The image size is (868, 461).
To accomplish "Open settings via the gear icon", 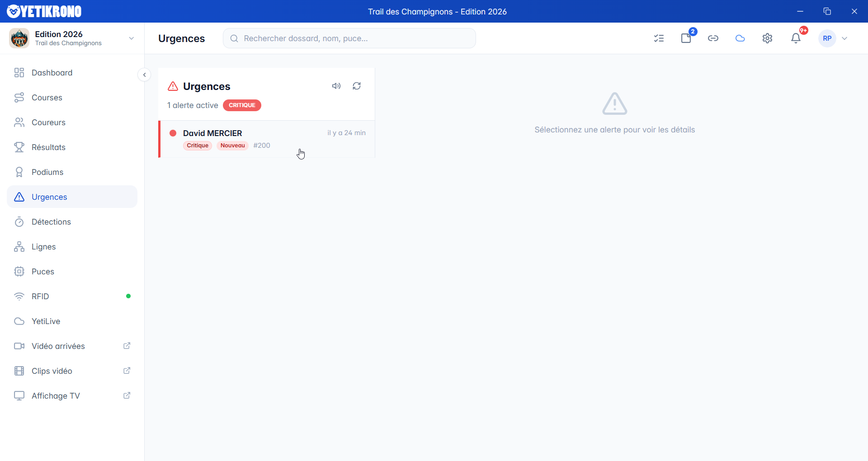I will 767,38.
